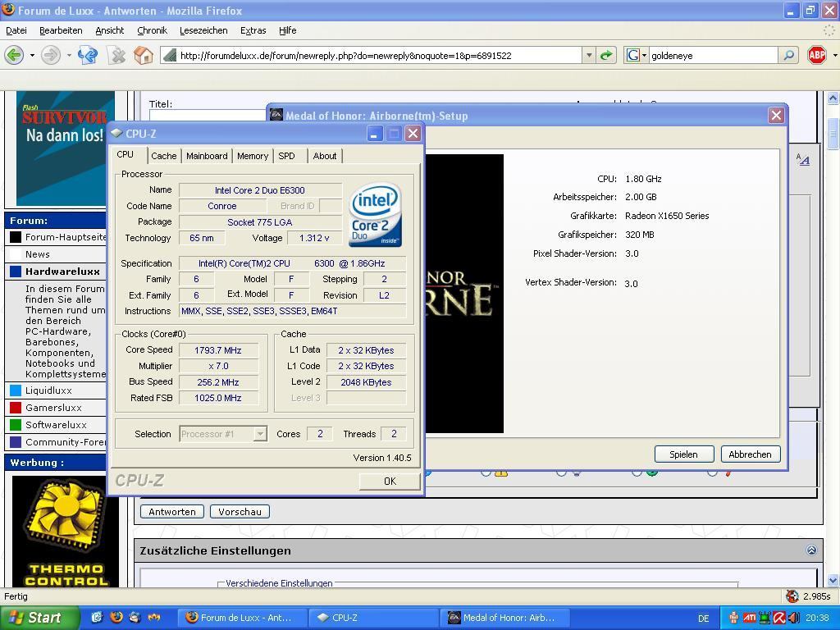Click Firefox Back navigation arrow
840x630 pixels.
click(15, 55)
